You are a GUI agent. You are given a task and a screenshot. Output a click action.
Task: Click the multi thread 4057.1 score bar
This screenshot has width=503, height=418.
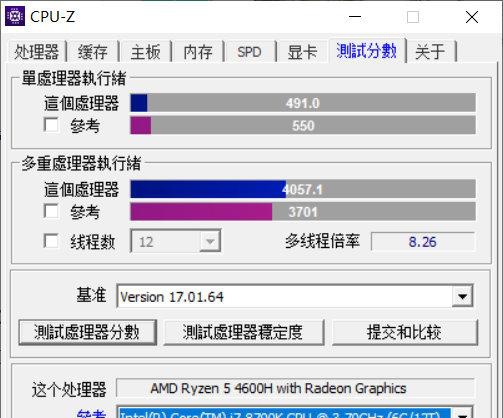coord(303,189)
